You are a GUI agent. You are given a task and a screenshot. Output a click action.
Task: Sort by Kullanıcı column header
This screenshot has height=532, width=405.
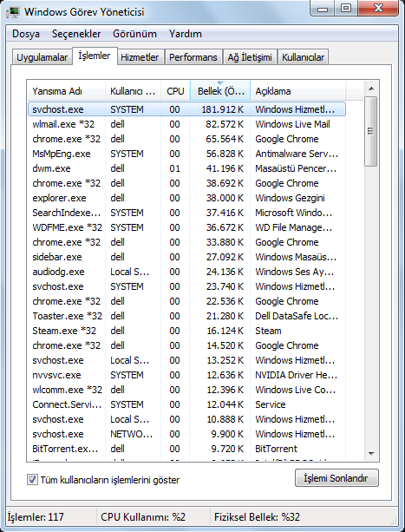click(134, 91)
